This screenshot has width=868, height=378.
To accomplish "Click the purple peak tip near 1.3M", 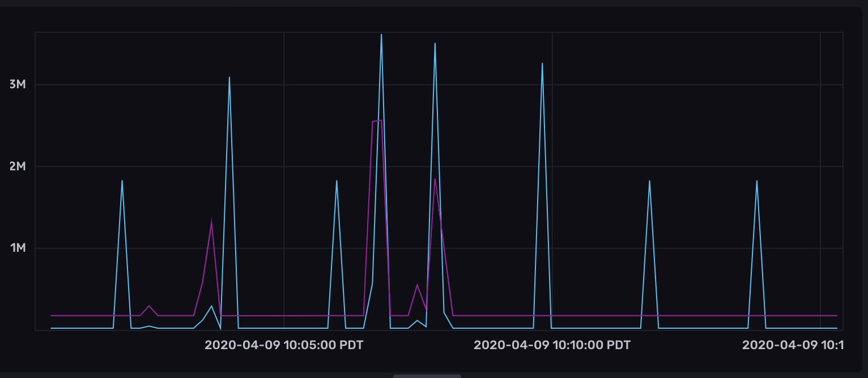I will click(x=211, y=222).
